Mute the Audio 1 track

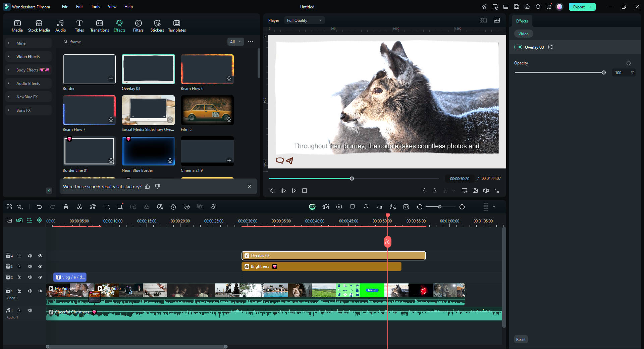tap(30, 310)
